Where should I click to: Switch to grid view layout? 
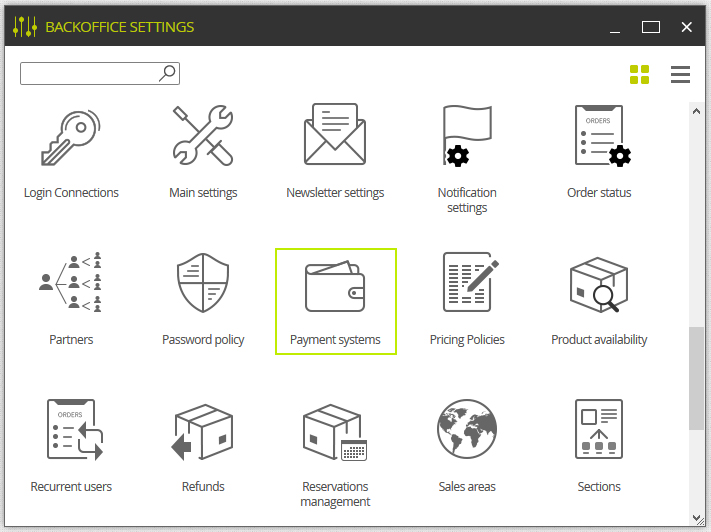(639, 74)
